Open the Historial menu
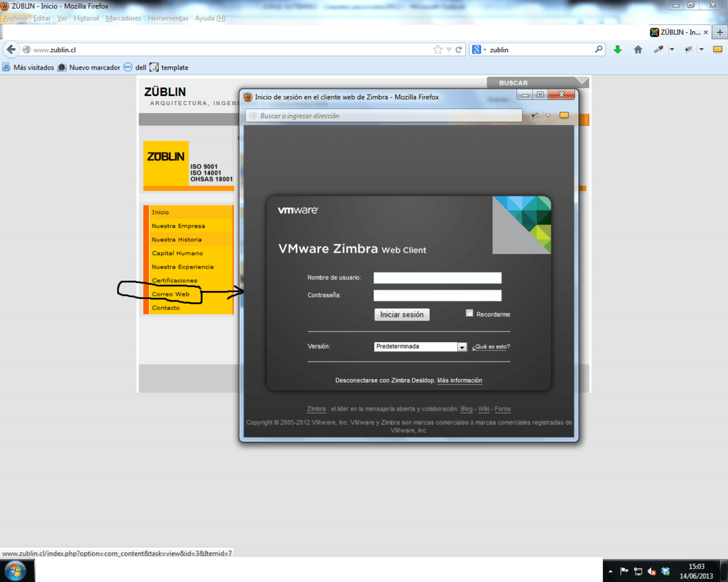Image resolution: width=728 pixels, height=582 pixels. [86, 18]
